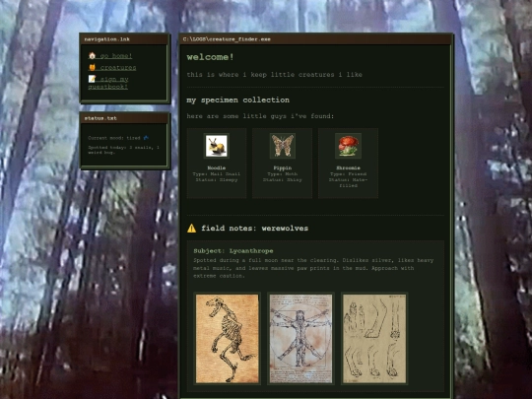
Task: Open the werewolf skeleton sketch image
Action: (228, 339)
